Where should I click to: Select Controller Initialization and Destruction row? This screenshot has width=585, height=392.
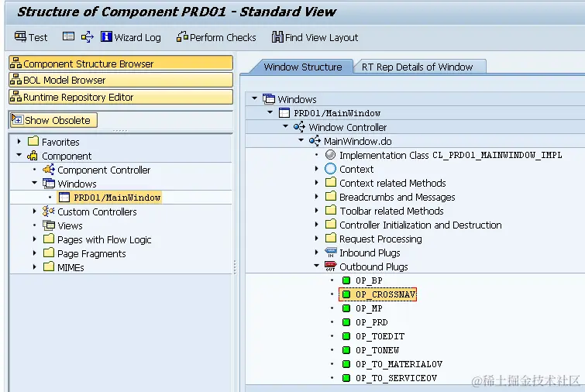click(x=420, y=225)
